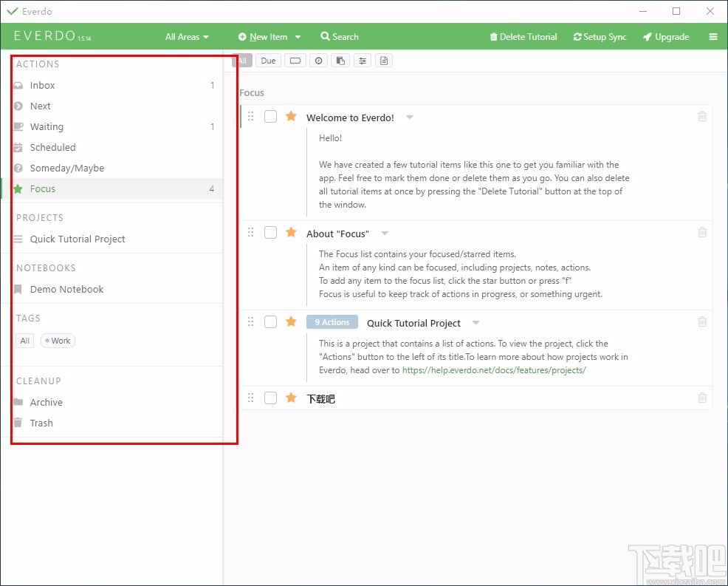
Task: Open the Inbox list
Action: tap(111, 86)
